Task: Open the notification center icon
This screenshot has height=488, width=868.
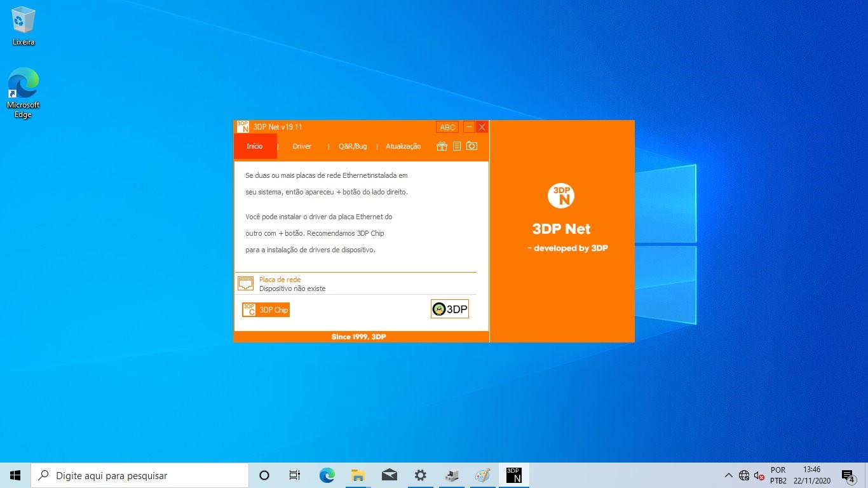Action: 848,475
